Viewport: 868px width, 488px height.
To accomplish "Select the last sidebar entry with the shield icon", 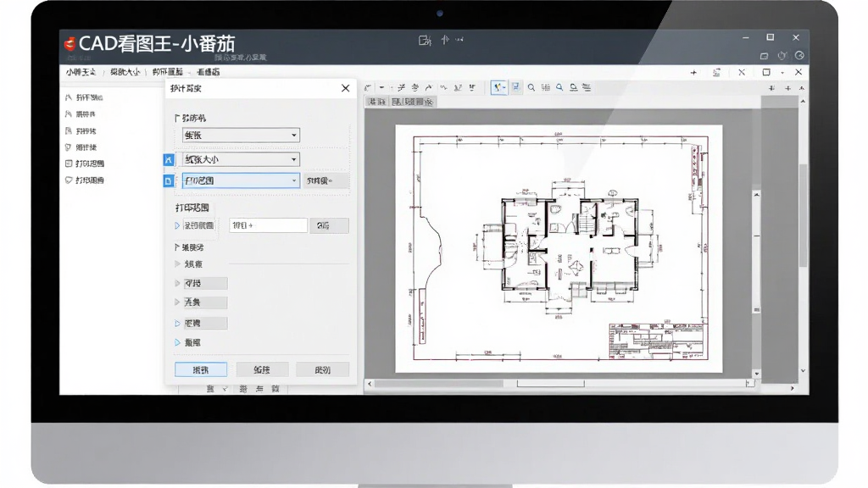I will [x=85, y=180].
